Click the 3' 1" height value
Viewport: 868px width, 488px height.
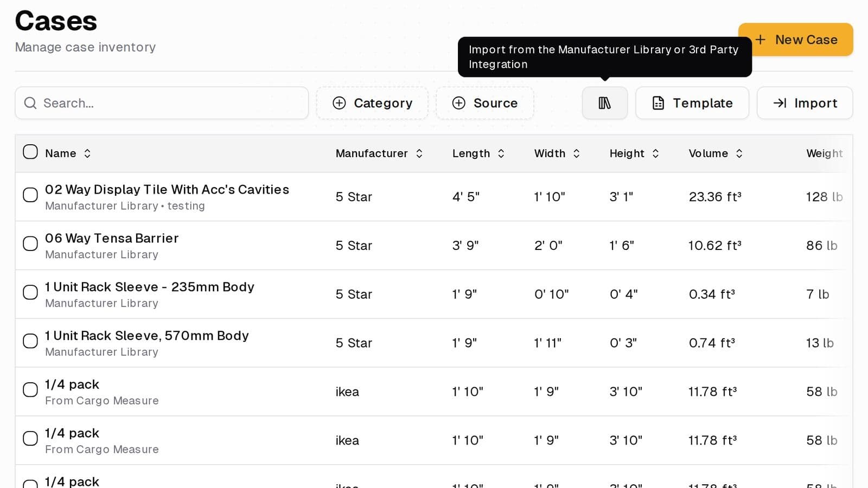point(621,197)
